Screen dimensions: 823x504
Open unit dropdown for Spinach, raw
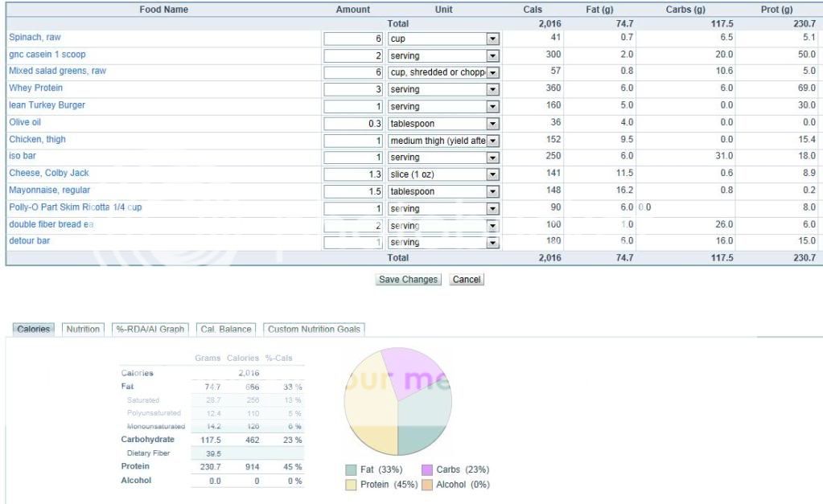[492, 39]
